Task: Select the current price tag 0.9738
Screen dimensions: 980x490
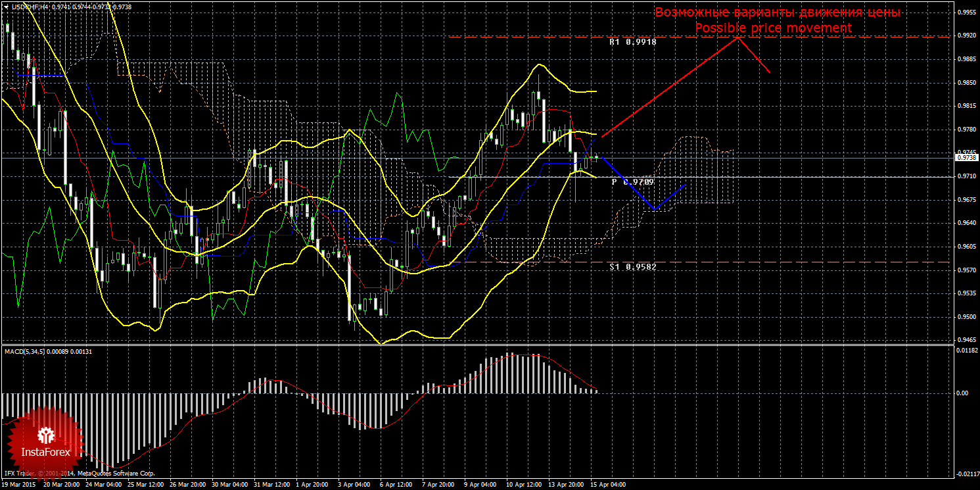Action: [966, 158]
